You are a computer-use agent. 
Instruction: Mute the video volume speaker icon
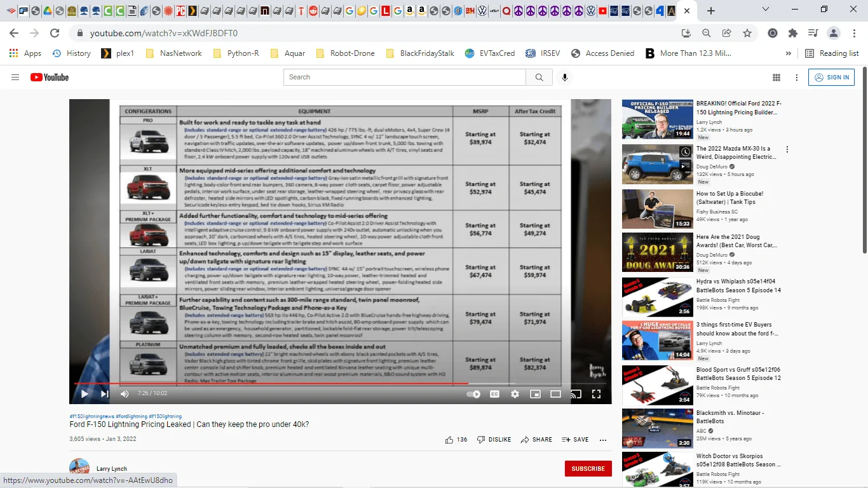[125, 394]
